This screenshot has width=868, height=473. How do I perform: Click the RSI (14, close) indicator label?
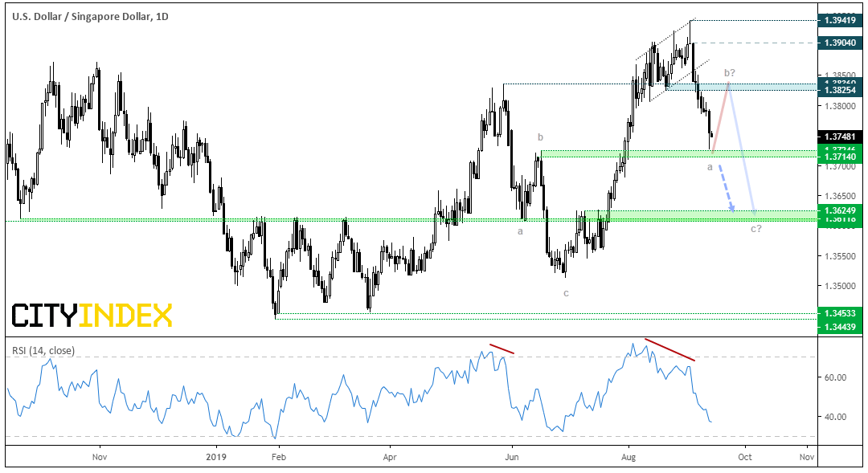click(43, 350)
